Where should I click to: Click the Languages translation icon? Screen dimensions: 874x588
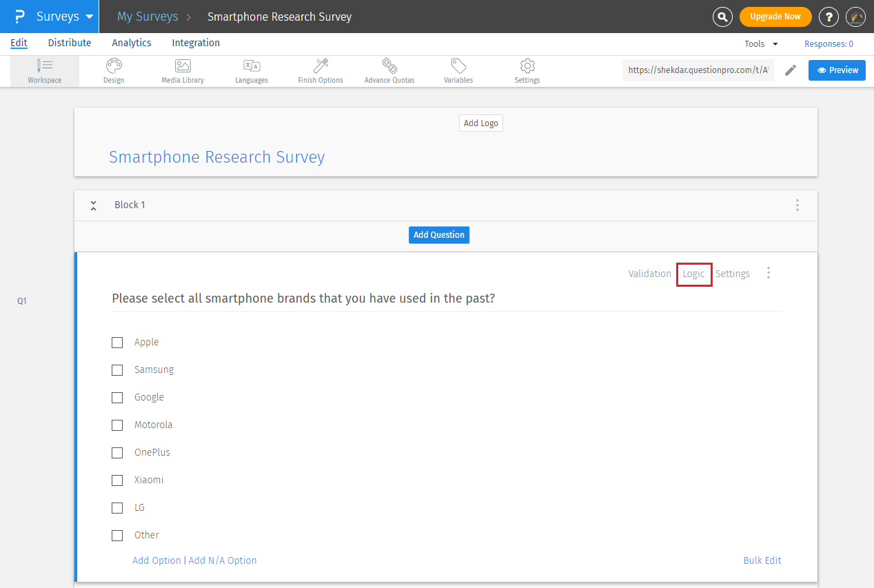coord(252,66)
